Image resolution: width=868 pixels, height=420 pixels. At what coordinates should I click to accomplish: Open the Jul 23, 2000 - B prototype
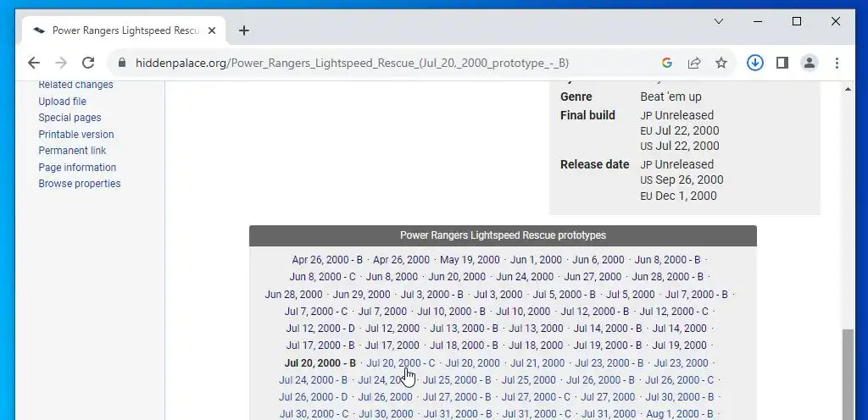609,363
